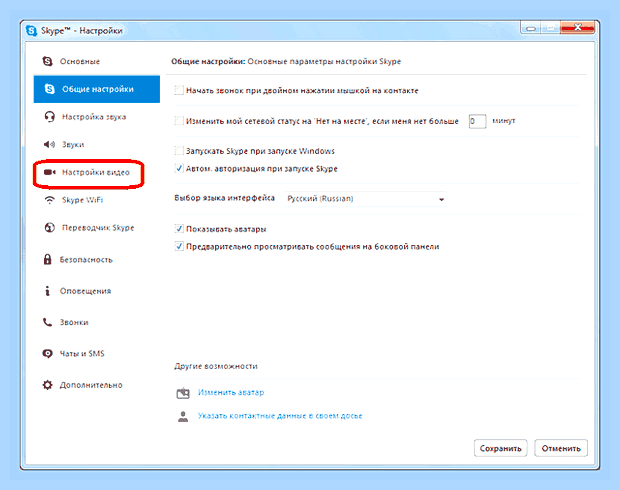The height and width of the screenshot is (490, 620).
Task: Enable call on double-click contact checkbox
Action: tap(179, 90)
